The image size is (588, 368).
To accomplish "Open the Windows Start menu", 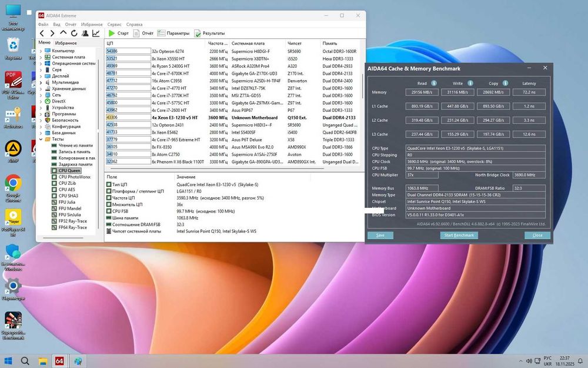I will 8,362.
